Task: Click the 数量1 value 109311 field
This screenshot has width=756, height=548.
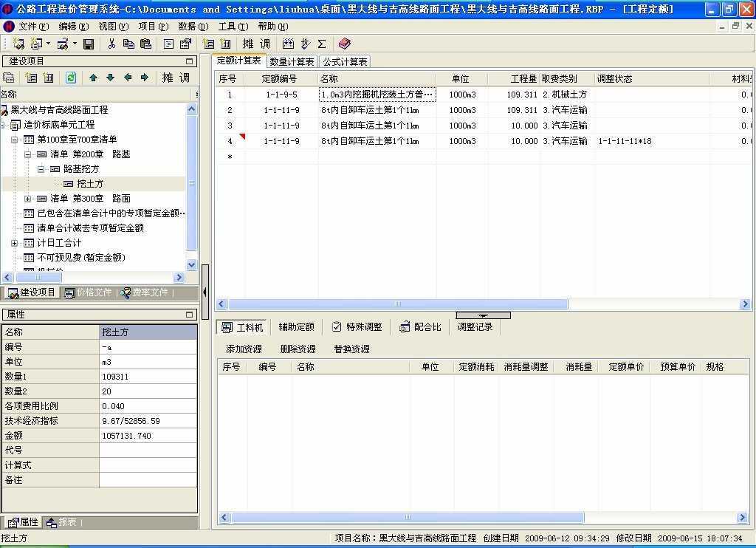Action: pos(148,377)
